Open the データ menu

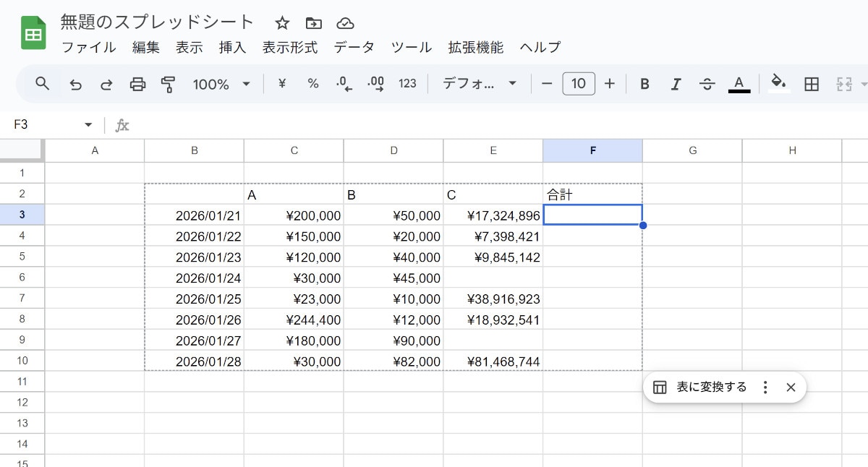(354, 48)
